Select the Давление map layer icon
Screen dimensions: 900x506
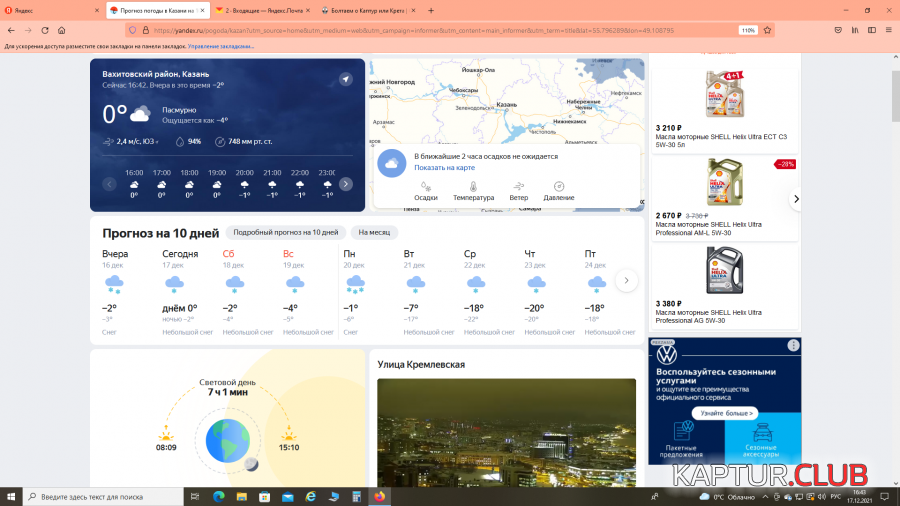click(x=559, y=187)
